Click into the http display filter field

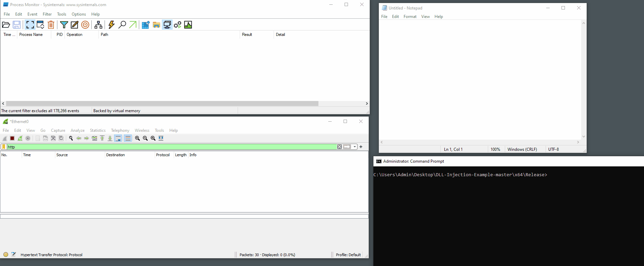pos(170,147)
